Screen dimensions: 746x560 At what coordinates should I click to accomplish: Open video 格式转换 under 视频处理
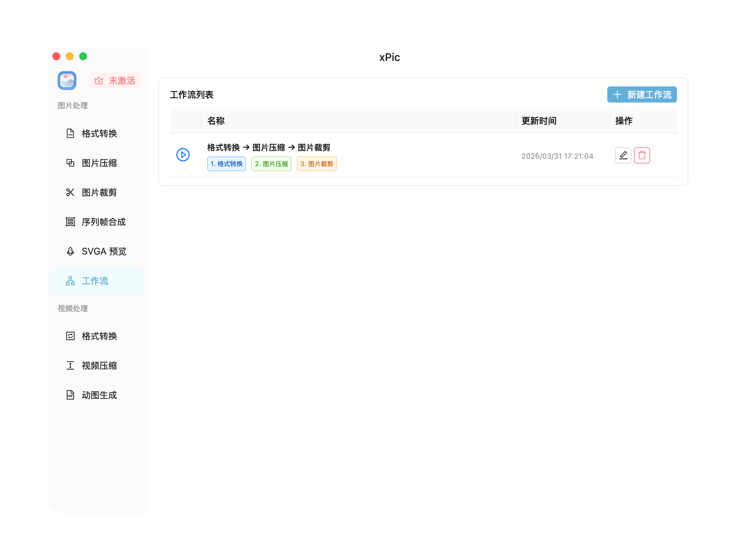pyautogui.click(x=99, y=336)
